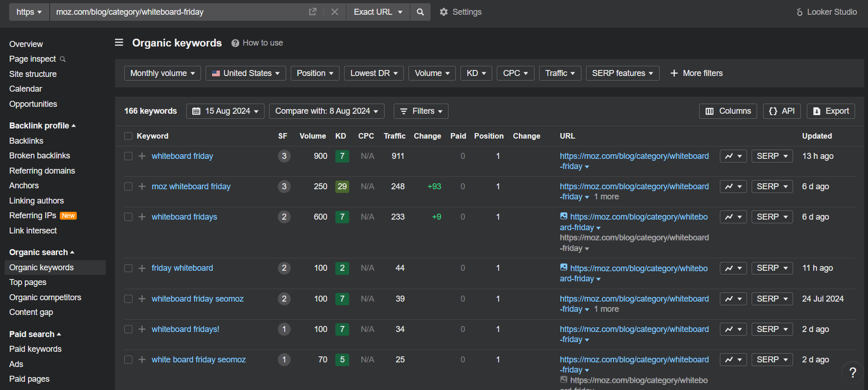The image size is (868, 390).
Task: Clear the URL field with the X icon
Action: pyautogui.click(x=335, y=12)
